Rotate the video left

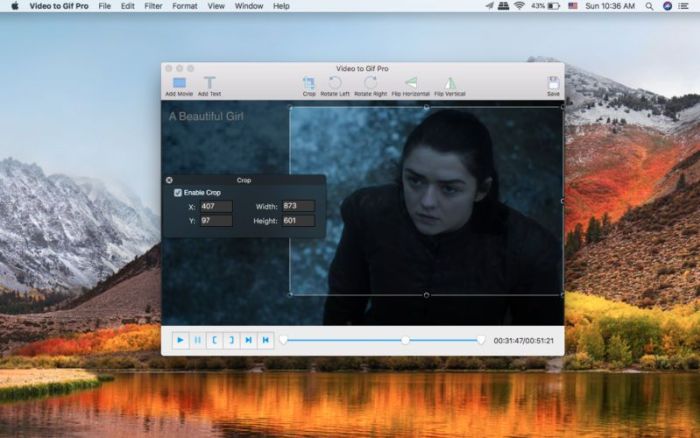[336, 84]
